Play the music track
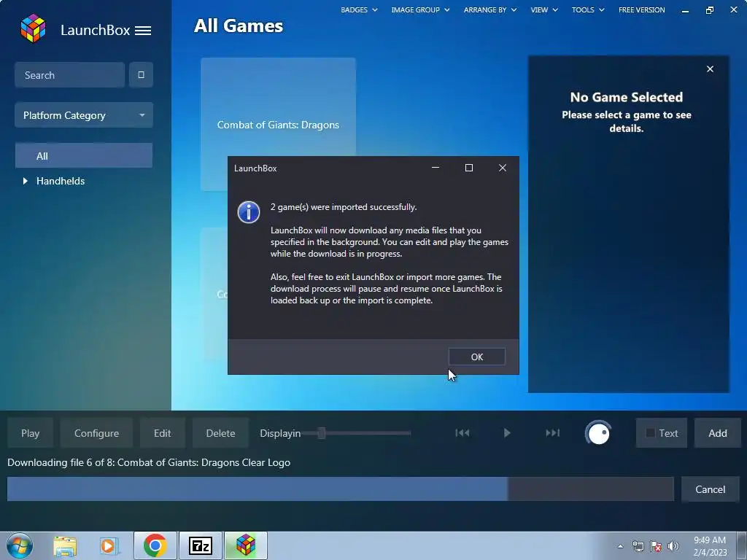Screen dimensions: 747x560 pyautogui.click(x=507, y=433)
